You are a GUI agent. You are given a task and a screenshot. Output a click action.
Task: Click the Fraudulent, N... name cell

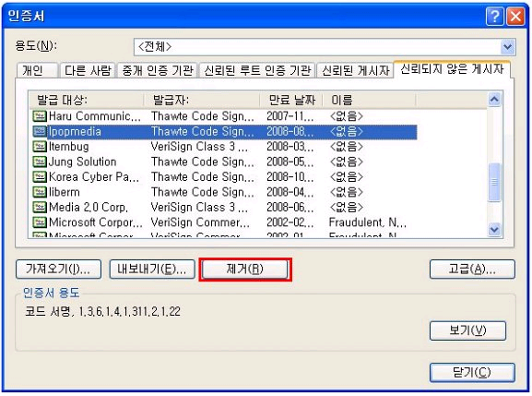(x=368, y=222)
